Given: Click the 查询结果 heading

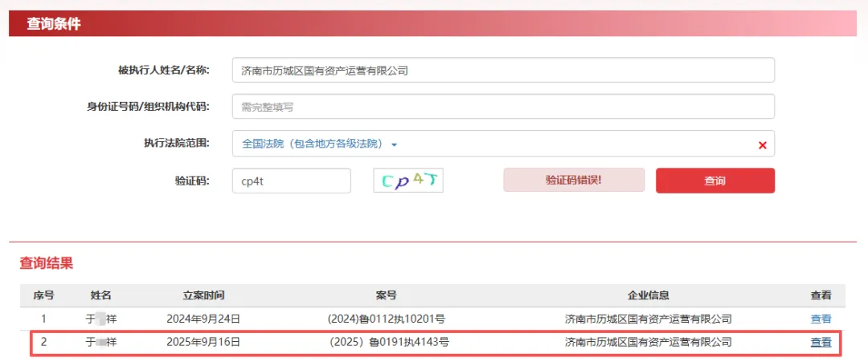Looking at the screenshot, I should pos(46,263).
